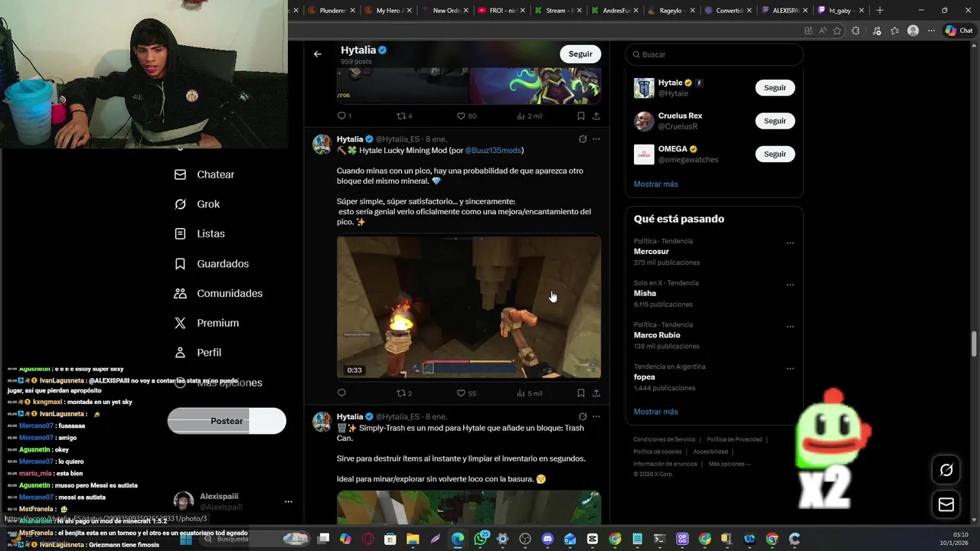Open Guardados bookmarks in sidebar
Image resolution: width=980 pixels, height=551 pixels.
pos(212,264)
